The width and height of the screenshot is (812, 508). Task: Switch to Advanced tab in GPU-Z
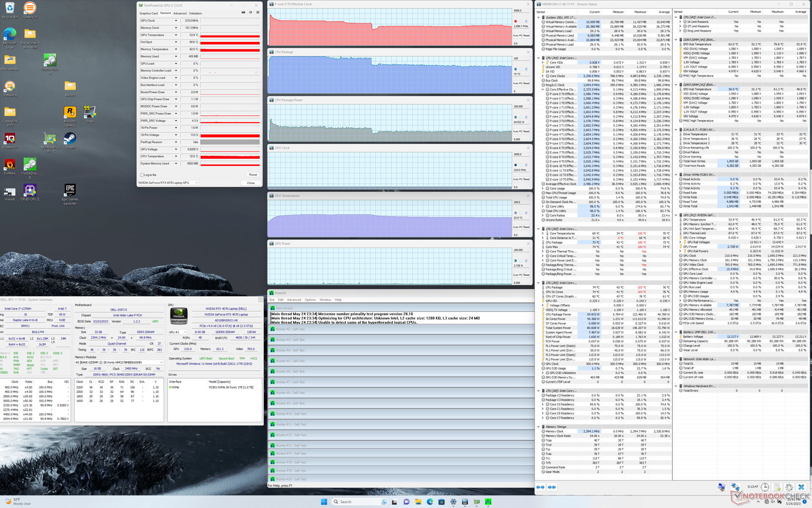179,14
